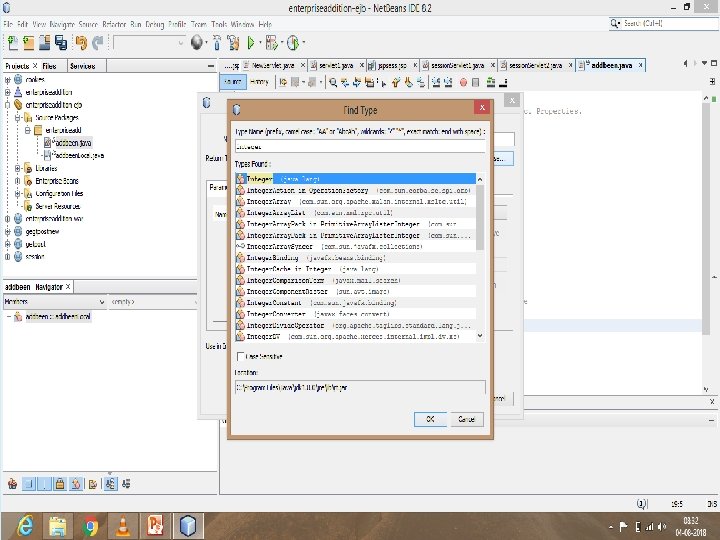Open VLC media player from taskbar
This screenshot has width=720, height=540.
123,525
